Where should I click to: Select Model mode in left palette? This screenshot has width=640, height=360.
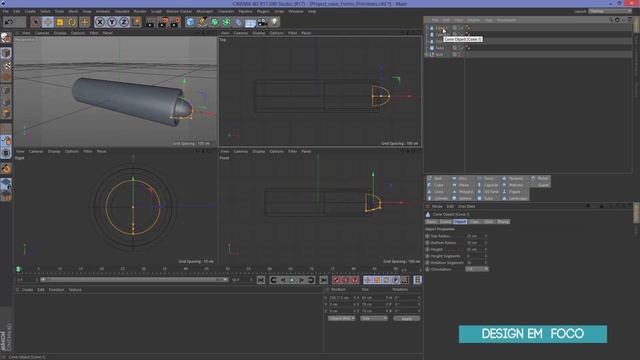pyautogui.click(x=6, y=53)
